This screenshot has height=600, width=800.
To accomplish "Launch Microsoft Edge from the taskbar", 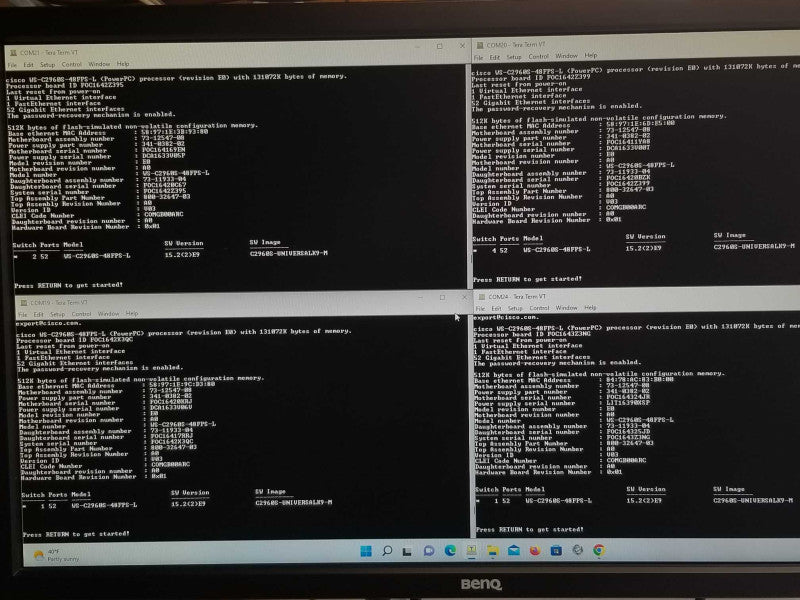I will 450,550.
